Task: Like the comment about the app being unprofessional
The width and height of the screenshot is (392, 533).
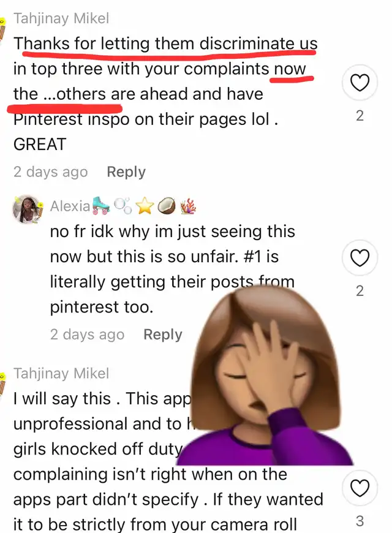Action: (360, 488)
